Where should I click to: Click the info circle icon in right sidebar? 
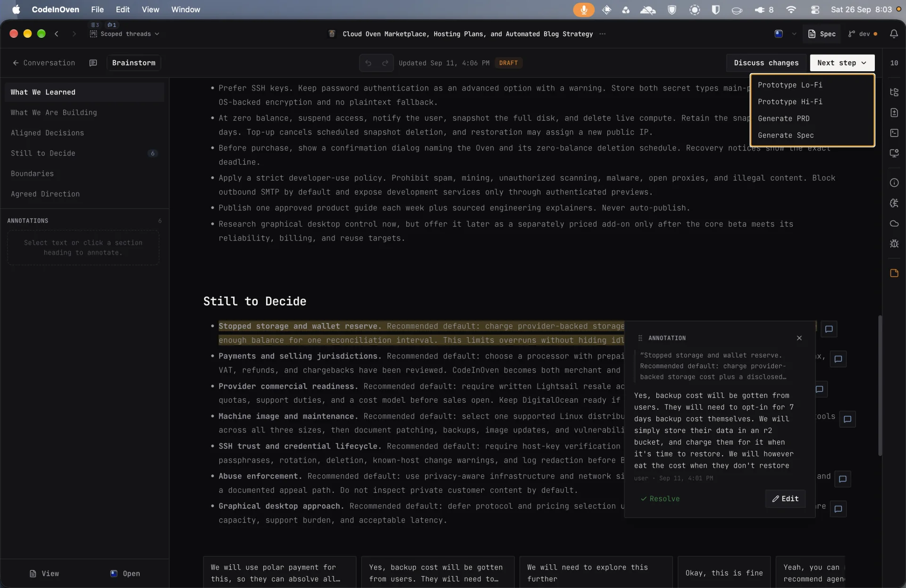click(x=894, y=182)
